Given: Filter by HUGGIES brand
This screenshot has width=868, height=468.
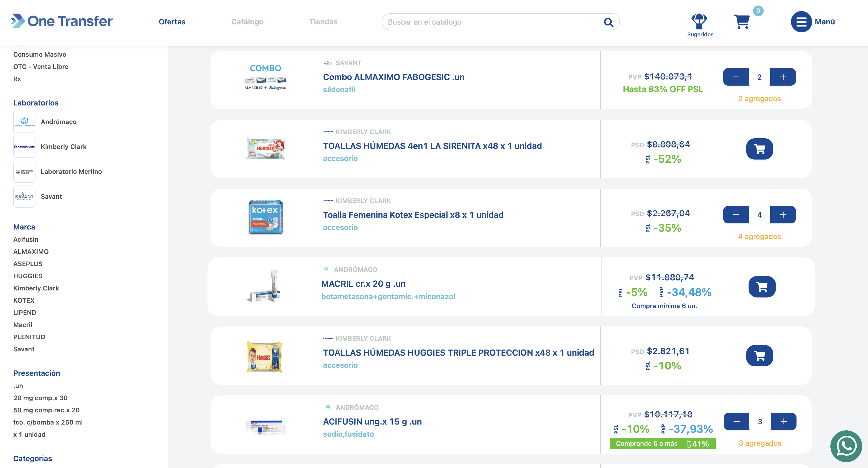Looking at the screenshot, I should point(28,276).
